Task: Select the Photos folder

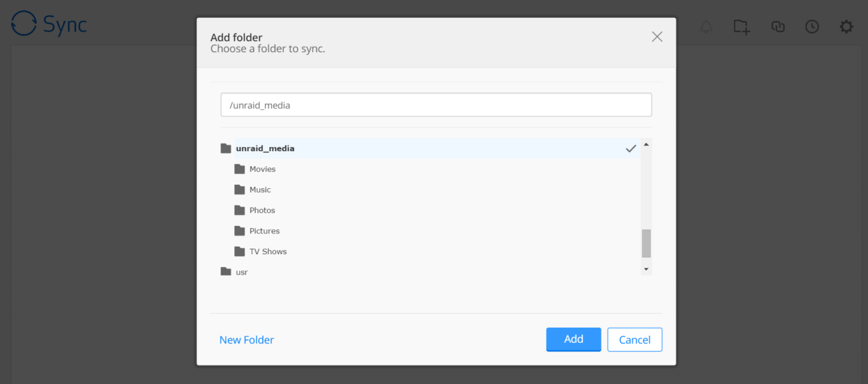Action: [x=262, y=210]
